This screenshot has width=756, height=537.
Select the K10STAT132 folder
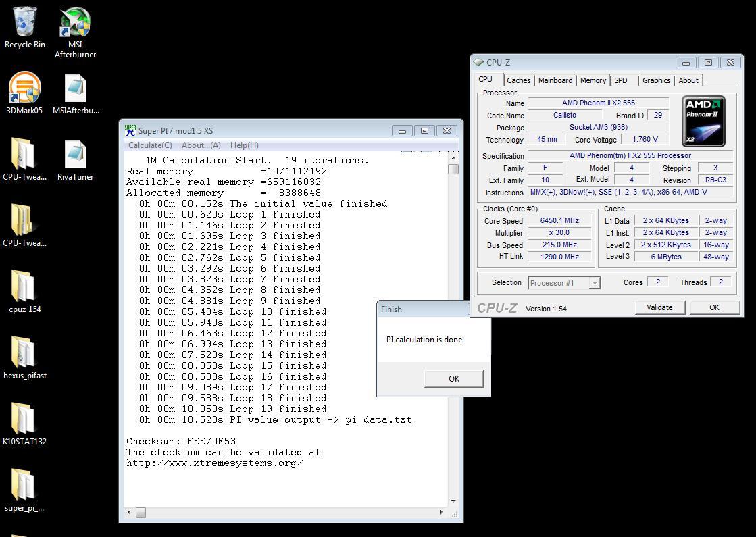coord(24,424)
